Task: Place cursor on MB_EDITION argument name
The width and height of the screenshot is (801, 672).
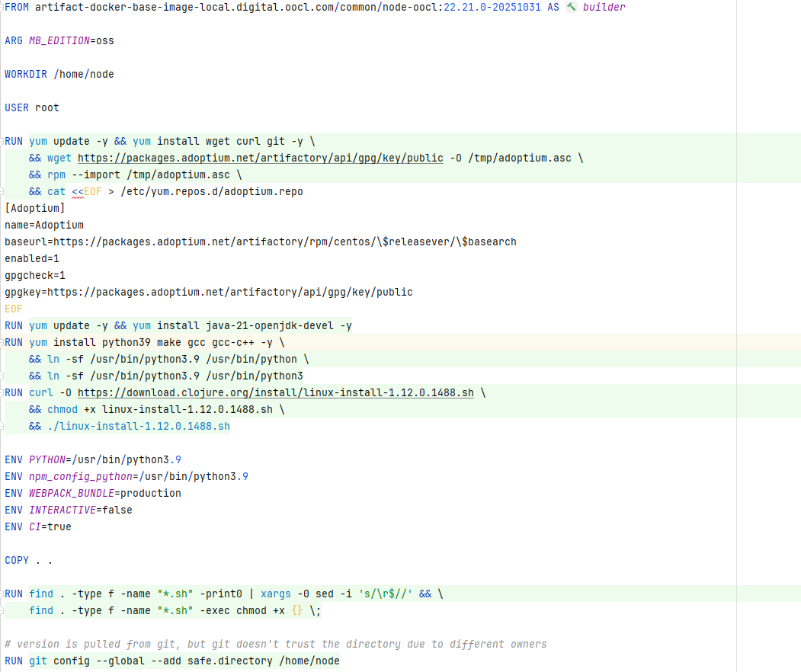Action: pyautogui.click(x=59, y=40)
